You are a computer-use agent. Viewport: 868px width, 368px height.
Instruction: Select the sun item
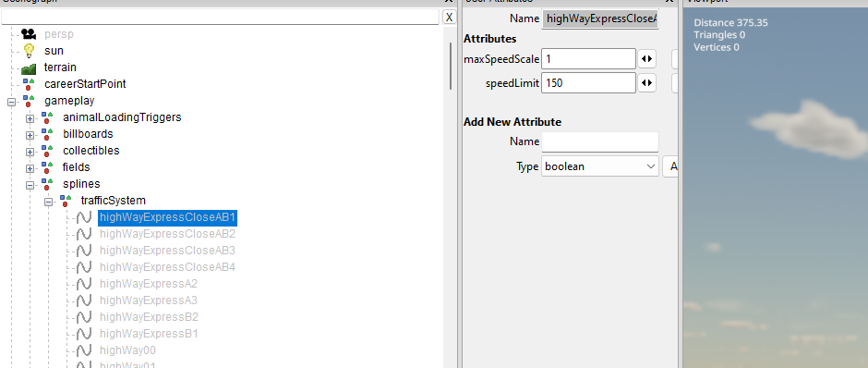coord(54,51)
